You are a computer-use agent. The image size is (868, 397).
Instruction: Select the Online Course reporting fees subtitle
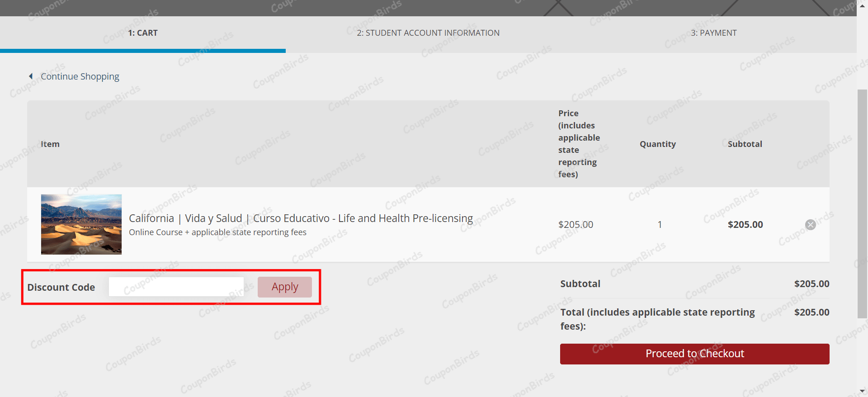pos(217,232)
